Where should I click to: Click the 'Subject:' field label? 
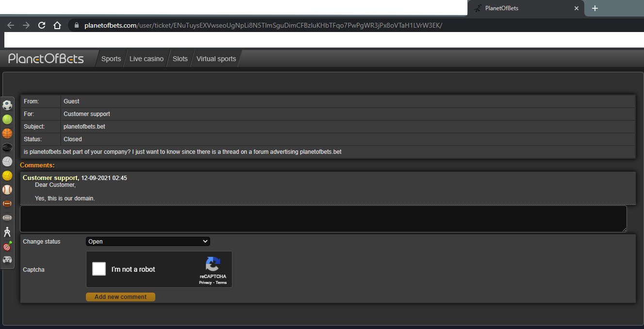click(34, 127)
